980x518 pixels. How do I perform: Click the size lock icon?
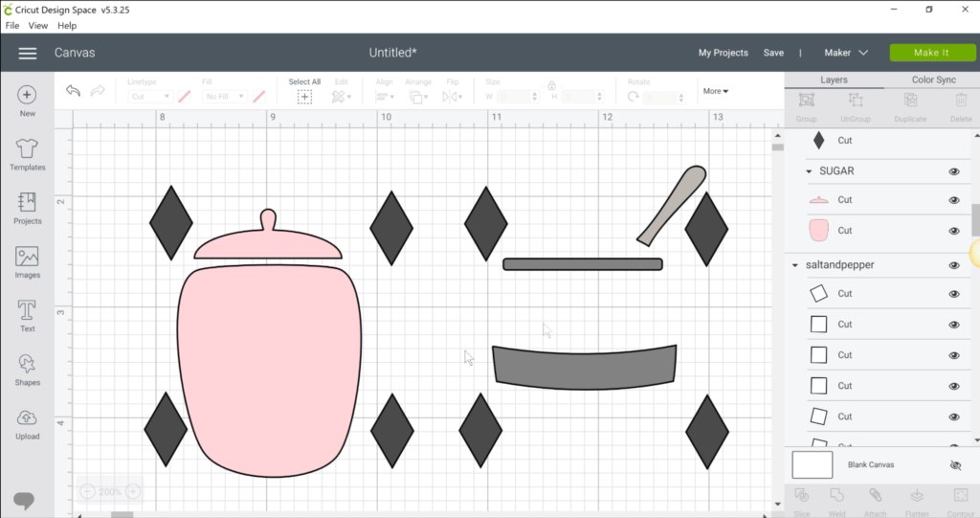pos(552,85)
